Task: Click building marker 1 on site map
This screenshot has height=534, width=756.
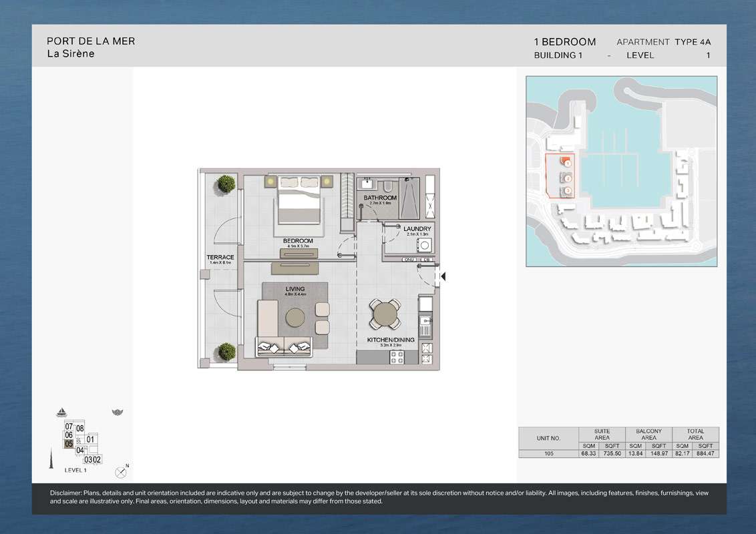Action: (566, 163)
